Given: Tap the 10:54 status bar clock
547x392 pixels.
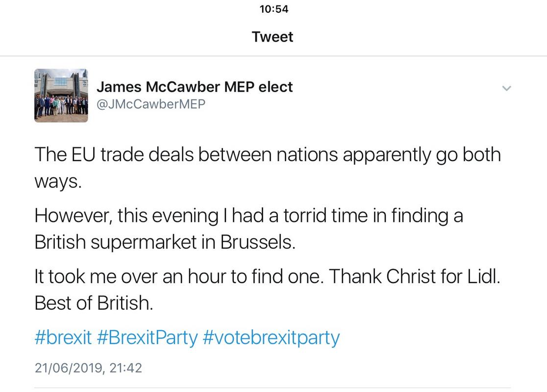Looking at the screenshot, I should tap(273, 9).
